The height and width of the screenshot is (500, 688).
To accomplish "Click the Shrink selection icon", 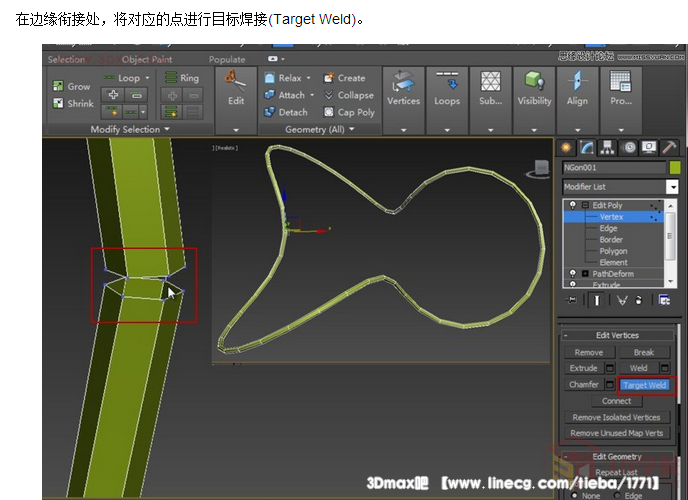I will tap(57, 103).
